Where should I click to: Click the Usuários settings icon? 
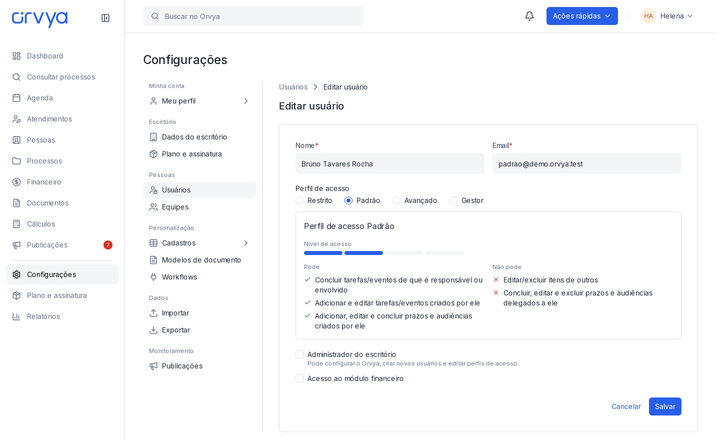(x=153, y=190)
